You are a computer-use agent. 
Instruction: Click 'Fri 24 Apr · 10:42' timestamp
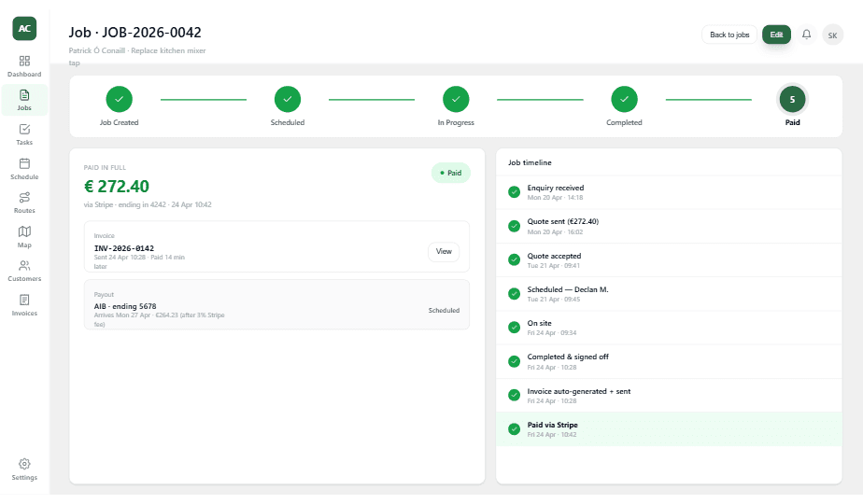pos(552,435)
